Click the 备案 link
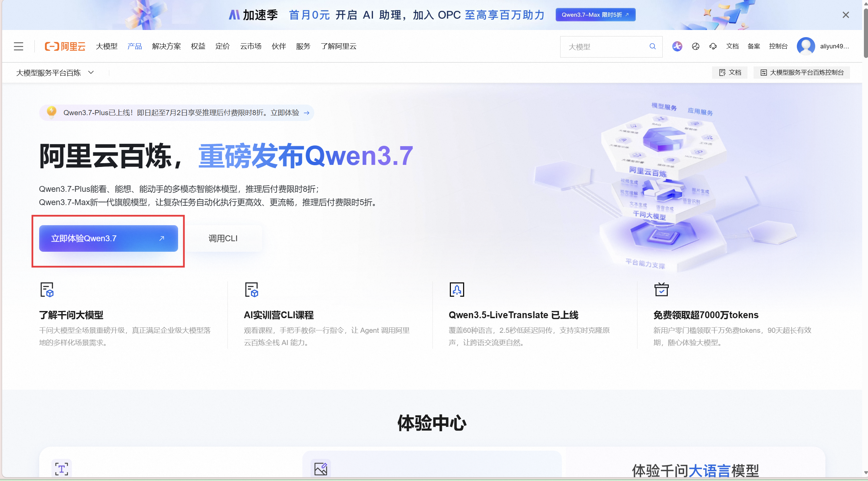Viewport: 868px width, 481px height. (x=754, y=46)
